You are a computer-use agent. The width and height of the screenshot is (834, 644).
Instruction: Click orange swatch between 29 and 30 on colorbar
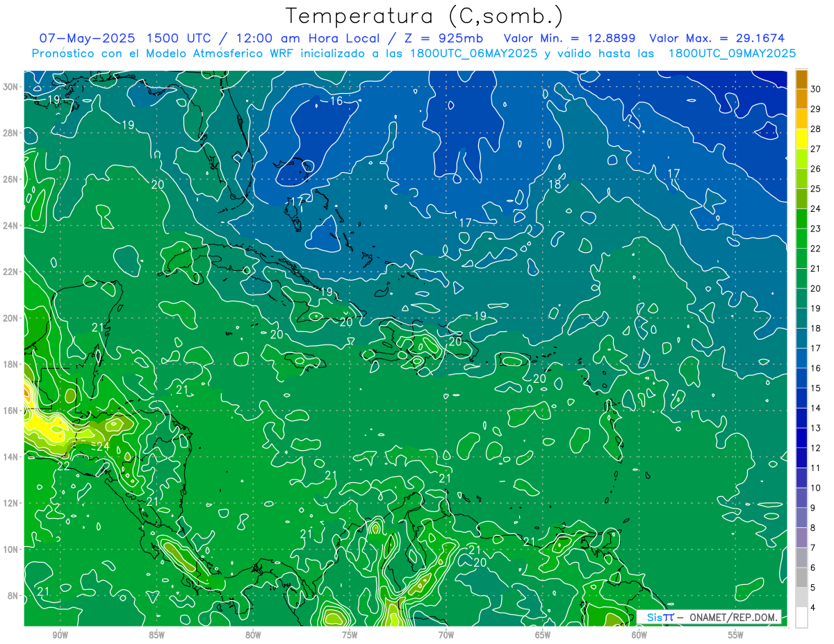click(x=801, y=99)
